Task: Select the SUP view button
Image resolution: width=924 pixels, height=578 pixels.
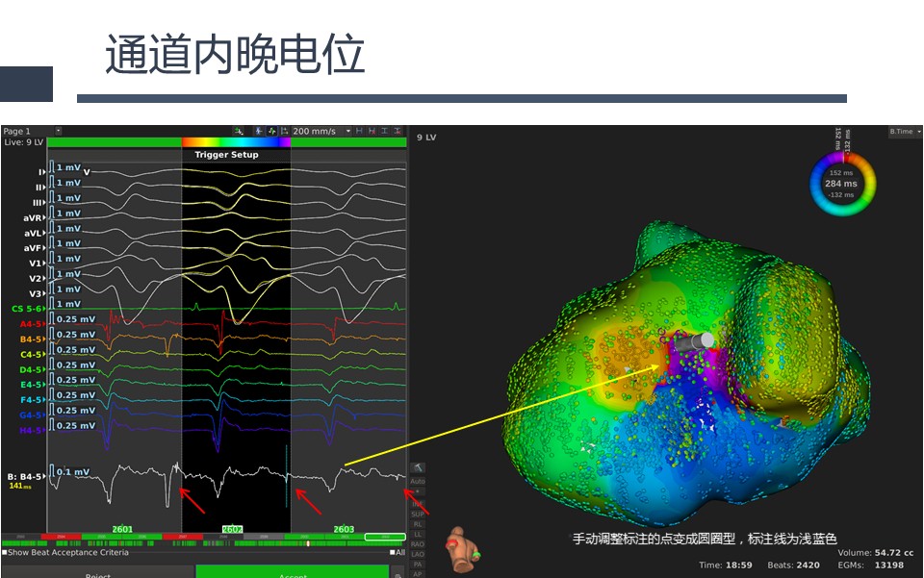Action: [x=418, y=514]
